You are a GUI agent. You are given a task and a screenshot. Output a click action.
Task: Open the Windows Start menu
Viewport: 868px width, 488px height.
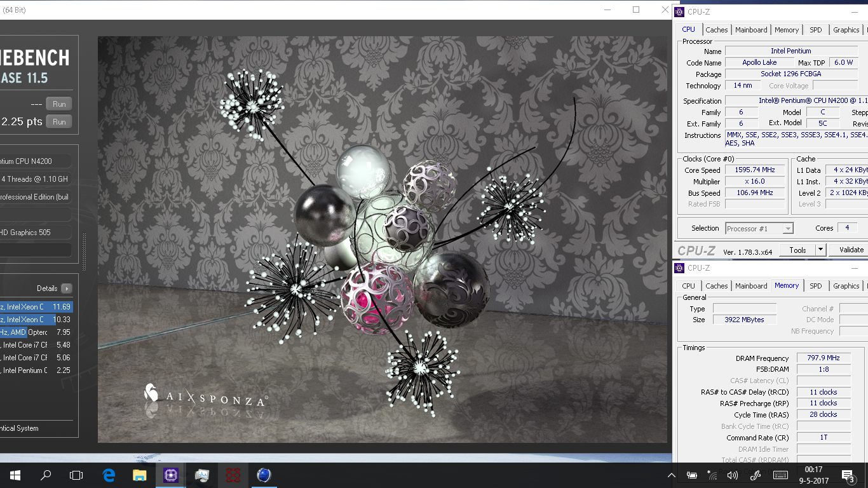click(x=15, y=475)
